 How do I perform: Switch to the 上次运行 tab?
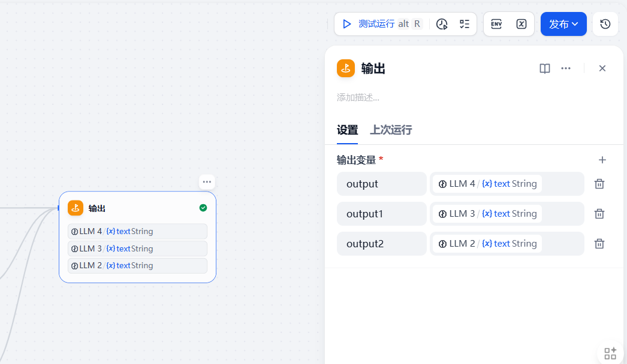(x=390, y=130)
